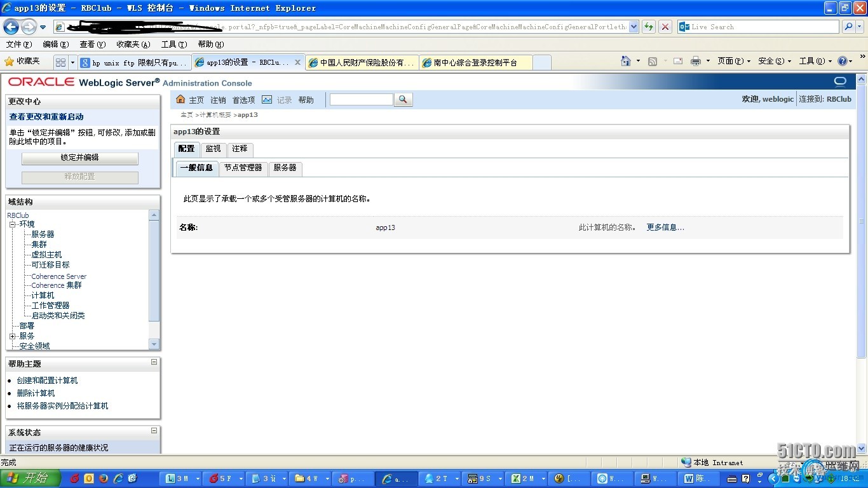Open the recent pages dropdown arrow
The width and height of the screenshot is (868, 488).
click(43, 27)
